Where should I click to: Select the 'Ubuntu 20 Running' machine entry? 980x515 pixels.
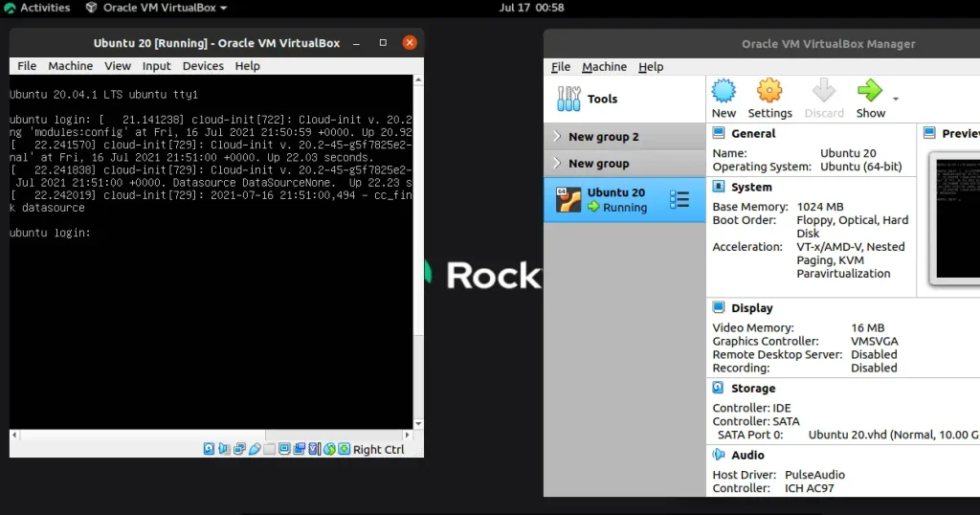(624, 200)
